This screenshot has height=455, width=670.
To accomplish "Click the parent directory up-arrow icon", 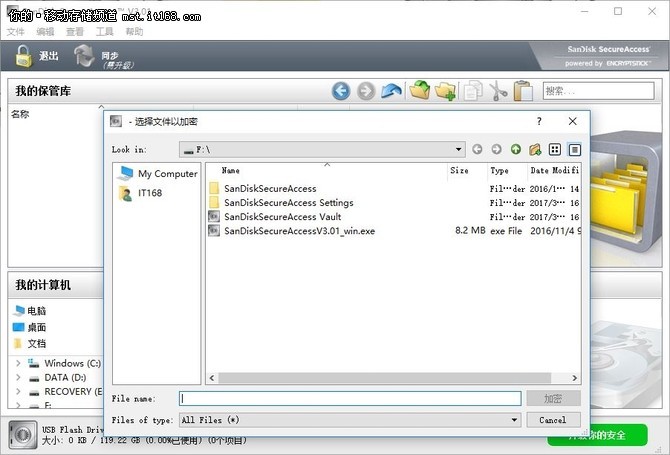I will 516,149.
